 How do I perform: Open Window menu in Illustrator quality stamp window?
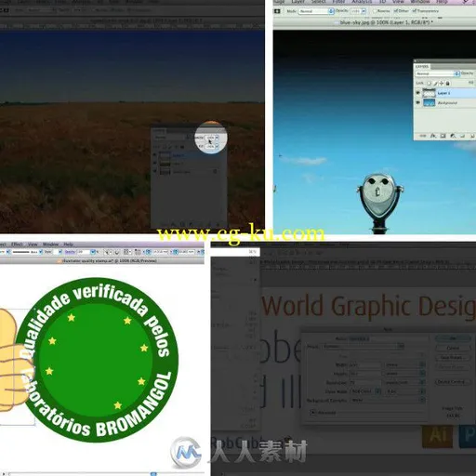pos(50,245)
